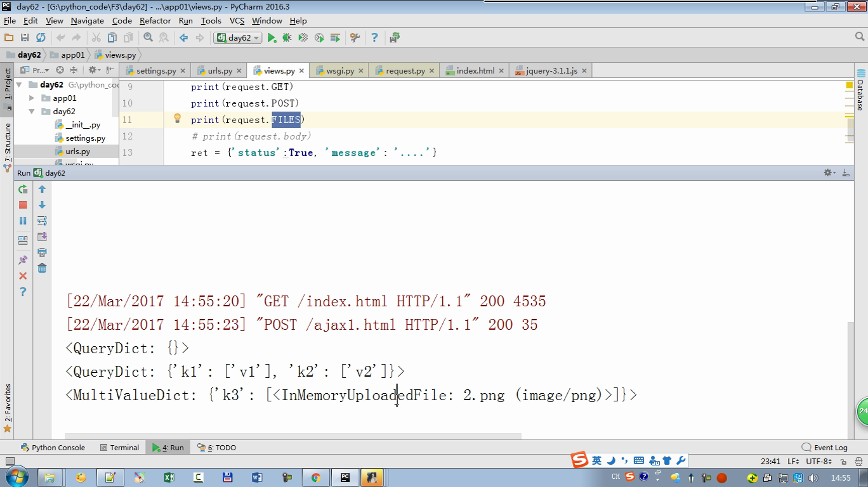
Task: Clear all console output with trash icon
Action: [x=42, y=268]
